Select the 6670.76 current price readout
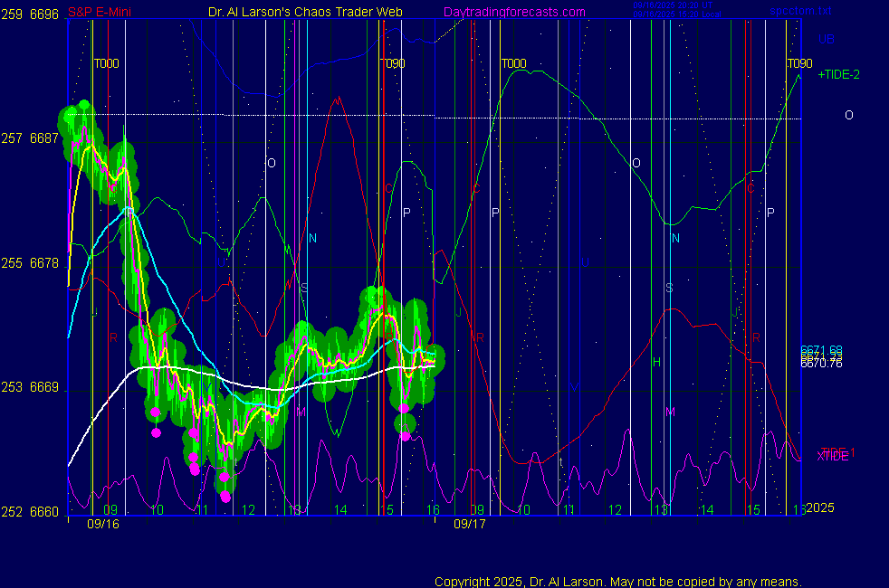Image resolution: width=889 pixels, height=588 pixels. [821, 364]
